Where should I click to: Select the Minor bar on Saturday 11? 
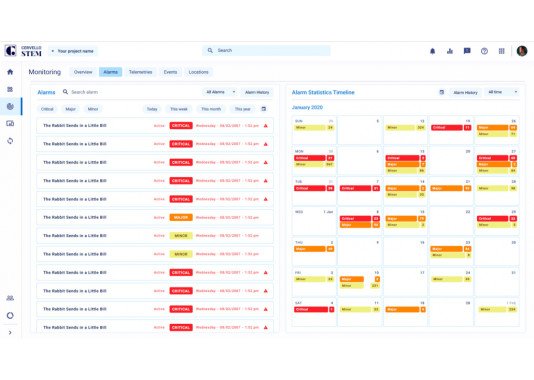[x=360, y=310]
